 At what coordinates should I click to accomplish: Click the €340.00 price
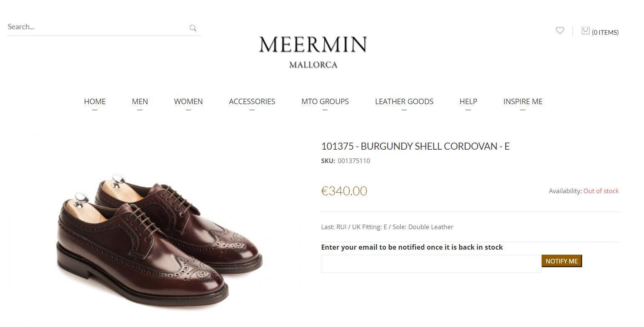tap(344, 191)
